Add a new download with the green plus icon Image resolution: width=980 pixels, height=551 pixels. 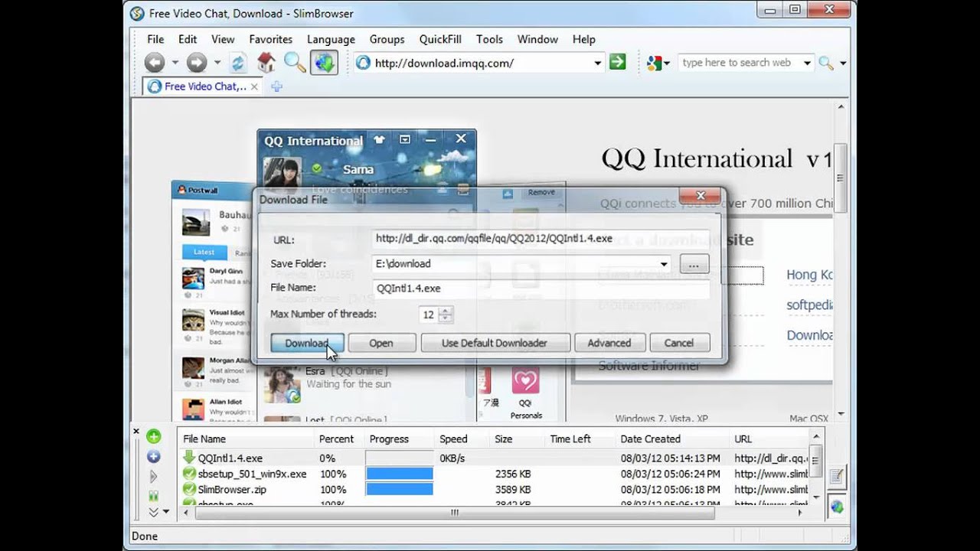click(x=153, y=437)
